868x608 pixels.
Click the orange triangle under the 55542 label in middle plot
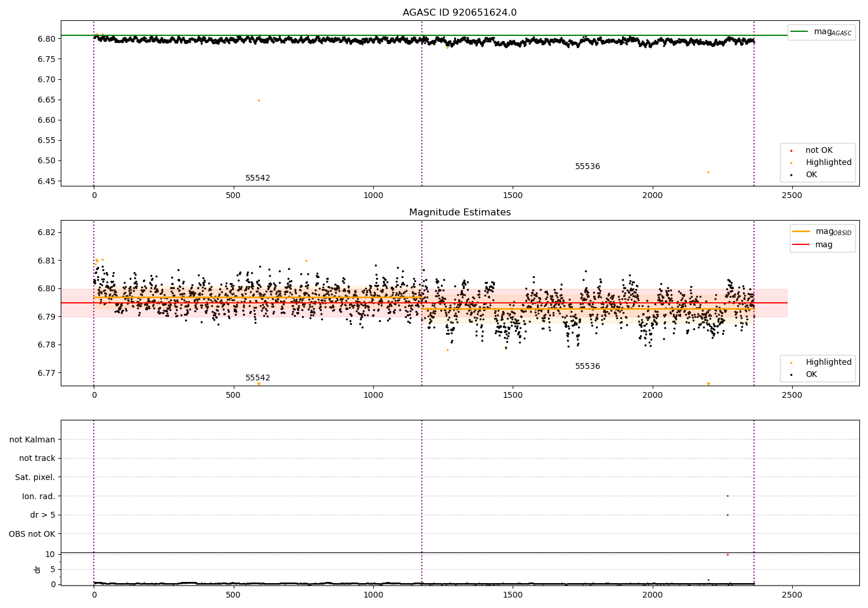(x=259, y=384)
